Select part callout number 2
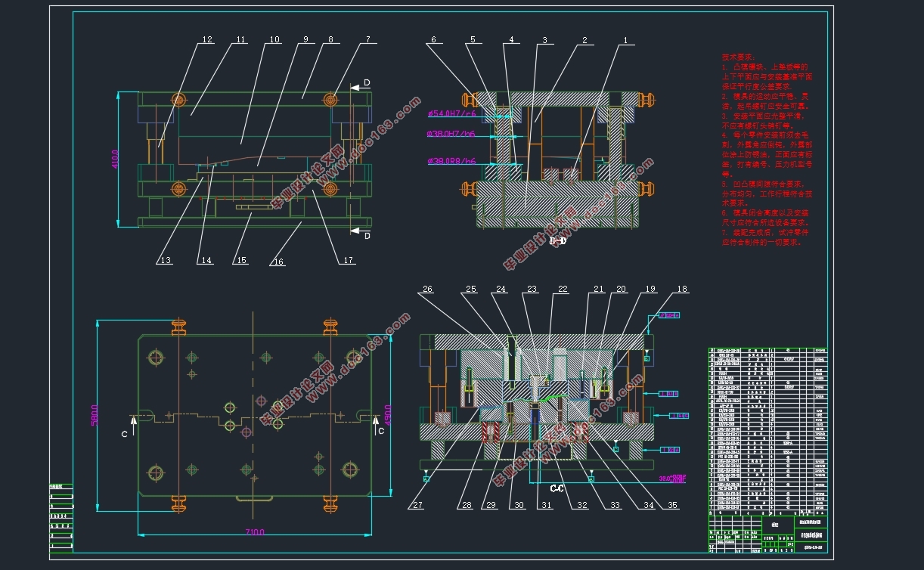The height and width of the screenshot is (570, 924). click(584, 40)
